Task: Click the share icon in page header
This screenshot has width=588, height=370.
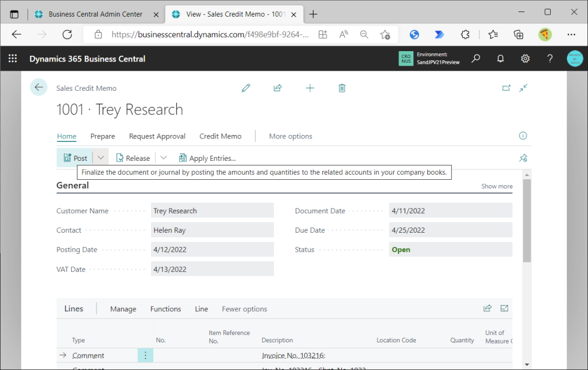Action: click(277, 88)
